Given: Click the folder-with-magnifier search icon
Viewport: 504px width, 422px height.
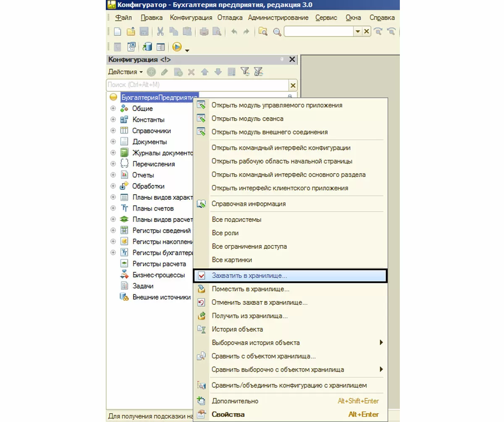Looking at the screenshot, I should 263,32.
